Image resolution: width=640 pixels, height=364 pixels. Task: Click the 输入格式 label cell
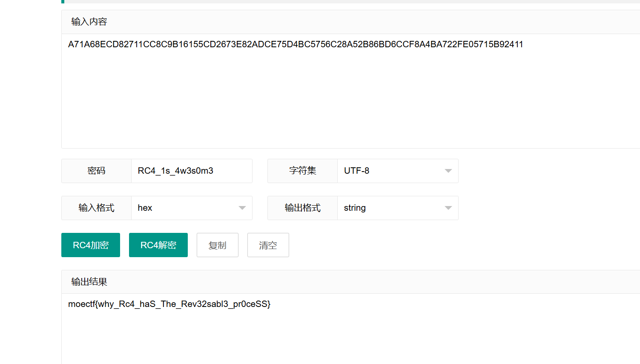96,208
